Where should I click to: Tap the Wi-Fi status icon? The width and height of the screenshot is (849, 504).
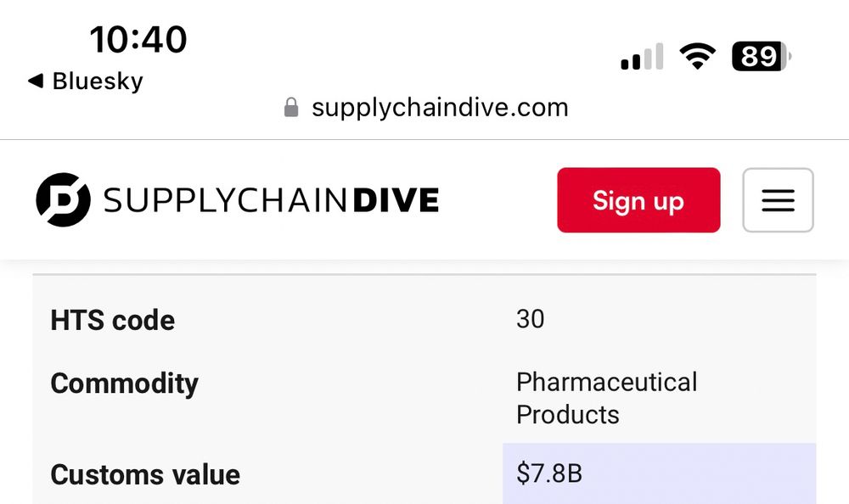pos(697,56)
